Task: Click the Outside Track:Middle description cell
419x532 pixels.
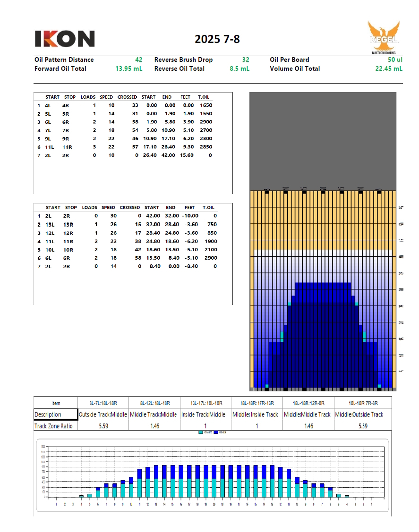Action: click(103, 414)
